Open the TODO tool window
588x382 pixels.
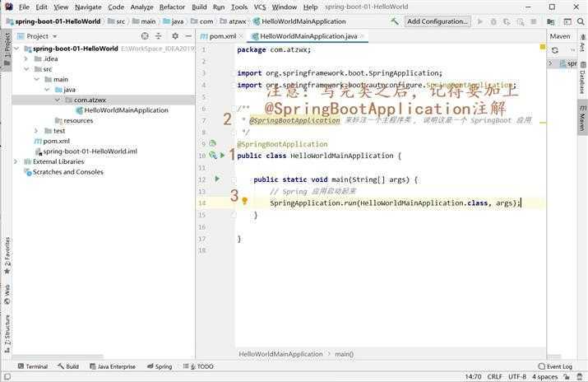[x=198, y=366]
